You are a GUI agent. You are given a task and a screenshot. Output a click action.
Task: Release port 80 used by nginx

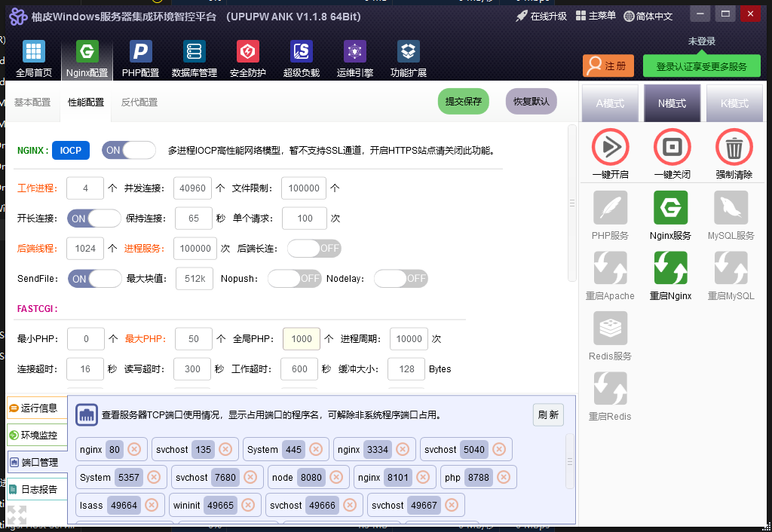[x=134, y=449]
